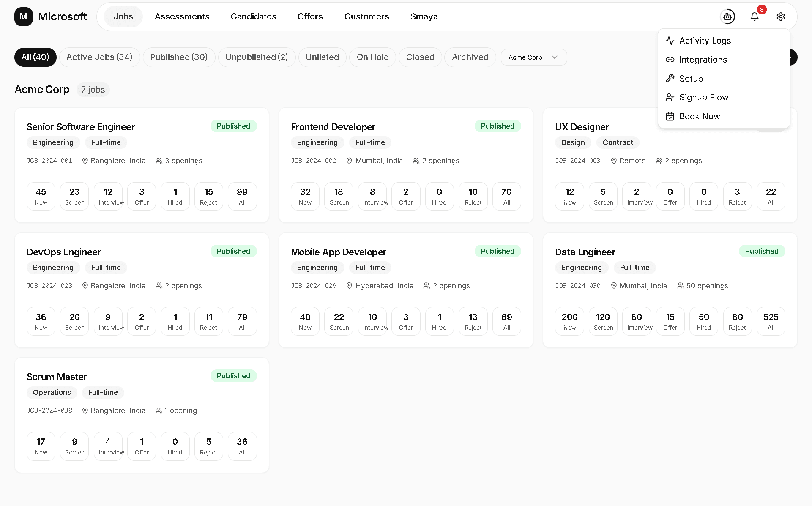
Task: Click location pin next to Remote
Action: tap(614, 161)
